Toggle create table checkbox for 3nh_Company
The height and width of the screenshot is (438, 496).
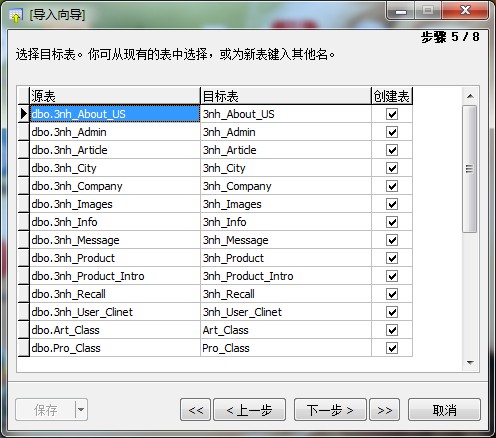point(392,186)
